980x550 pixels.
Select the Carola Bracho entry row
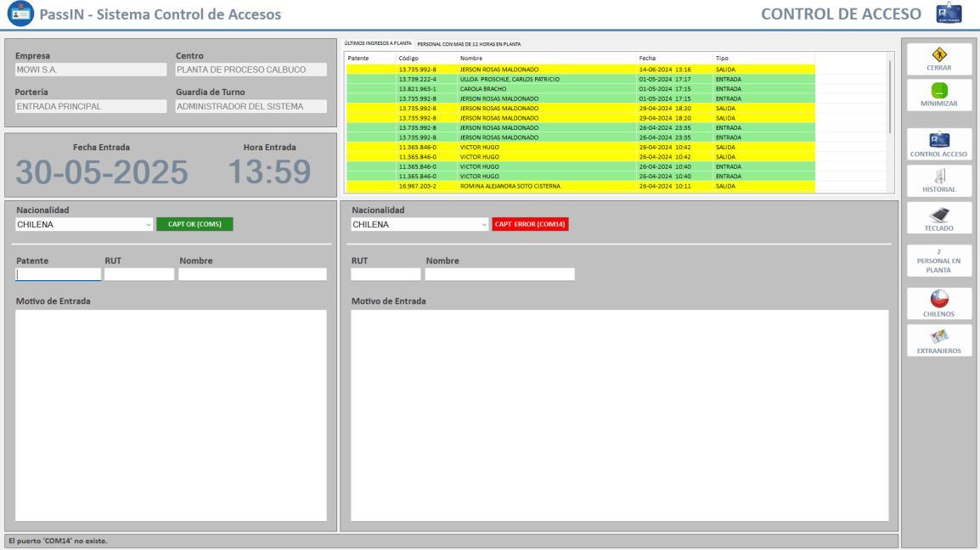[510, 88]
